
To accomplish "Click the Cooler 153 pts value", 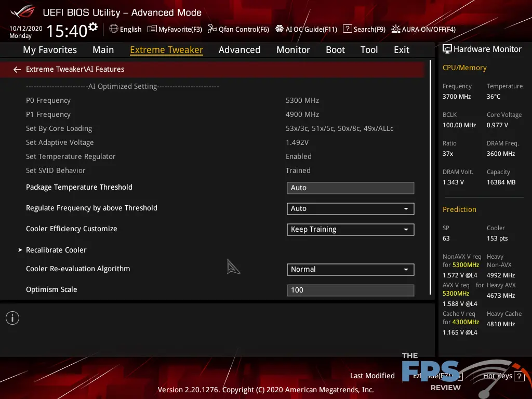I will 497,238.
